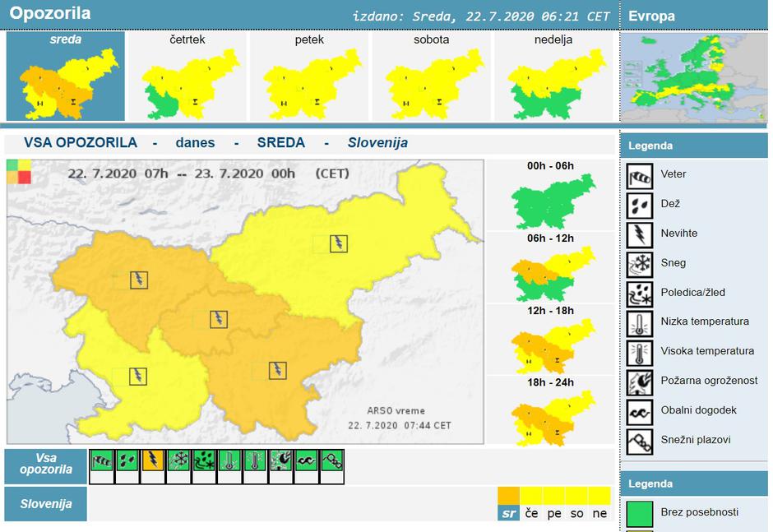Select the wind (Veter) warning icon in filter row
This screenshot has height=532, width=773.
click(x=101, y=461)
